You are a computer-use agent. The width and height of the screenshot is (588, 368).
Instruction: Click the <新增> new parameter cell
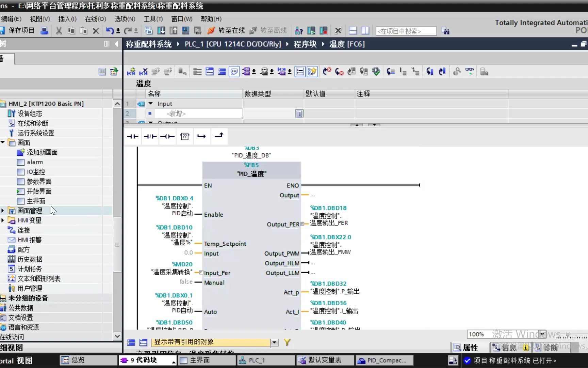(x=199, y=113)
